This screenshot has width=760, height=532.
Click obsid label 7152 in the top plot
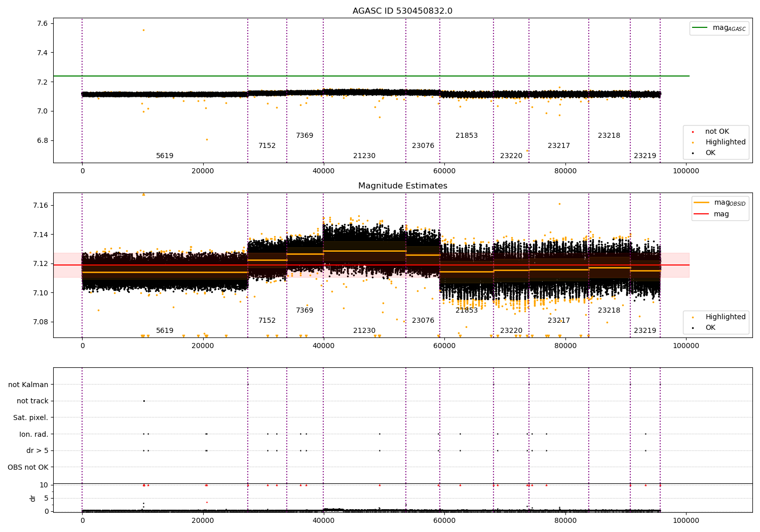coord(267,146)
